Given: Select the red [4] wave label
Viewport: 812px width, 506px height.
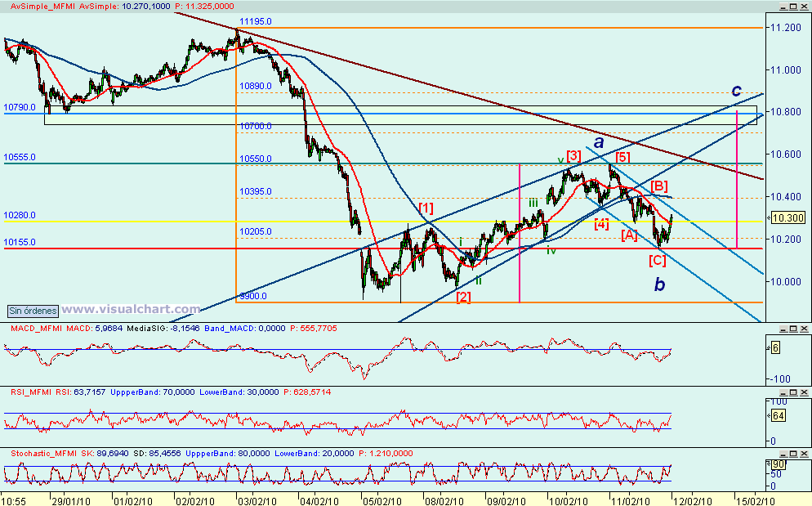Looking at the screenshot, I should point(601,224).
